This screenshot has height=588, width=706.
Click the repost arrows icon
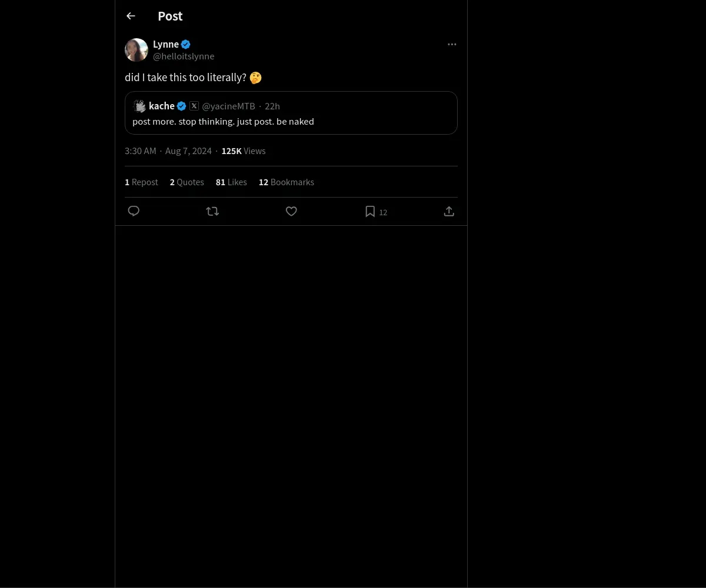212,211
